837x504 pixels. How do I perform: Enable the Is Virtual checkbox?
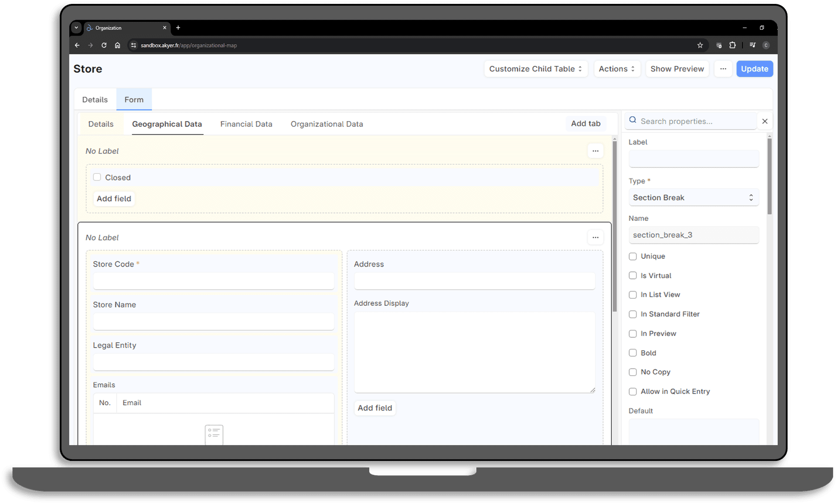pos(633,276)
